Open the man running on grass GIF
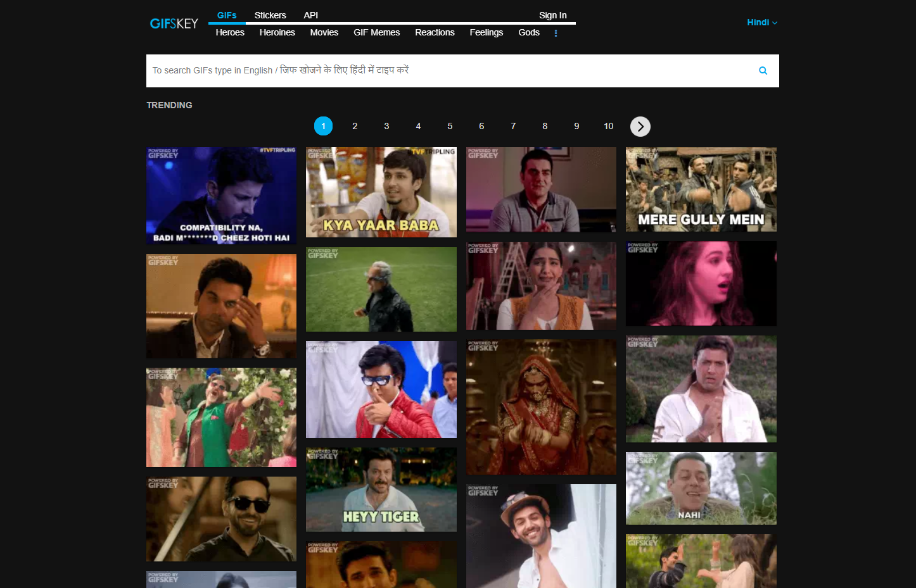Viewport: 916px width, 588px height. (381, 289)
